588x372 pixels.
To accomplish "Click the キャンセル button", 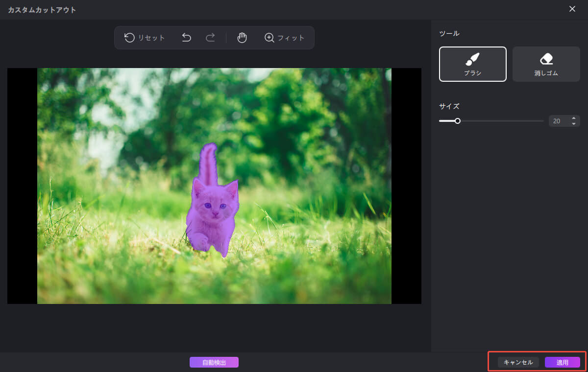I will (x=518, y=362).
